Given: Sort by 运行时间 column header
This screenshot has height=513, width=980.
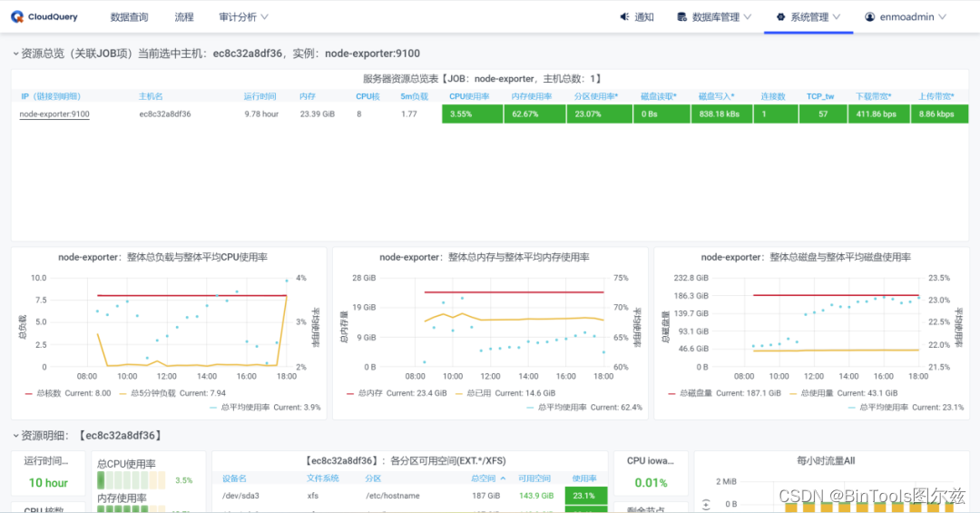Looking at the screenshot, I should tap(260, 96).
